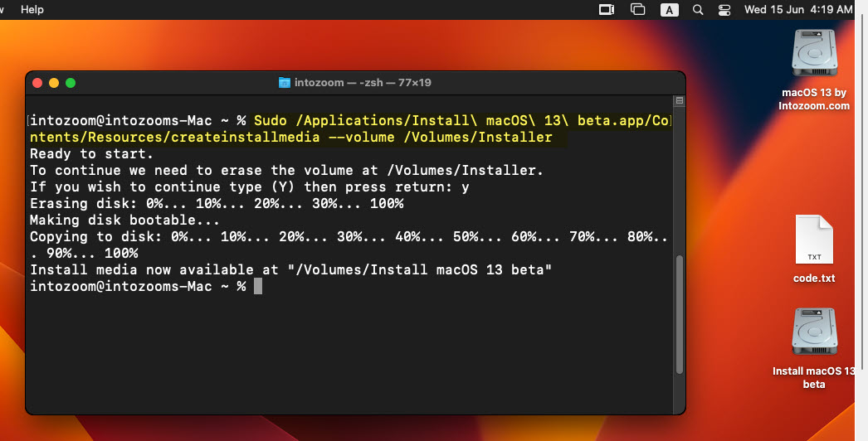Minimize Terminal with the yellow button
Image resolution: width=868 pixels, height=441 pixels.
[54, 83]
